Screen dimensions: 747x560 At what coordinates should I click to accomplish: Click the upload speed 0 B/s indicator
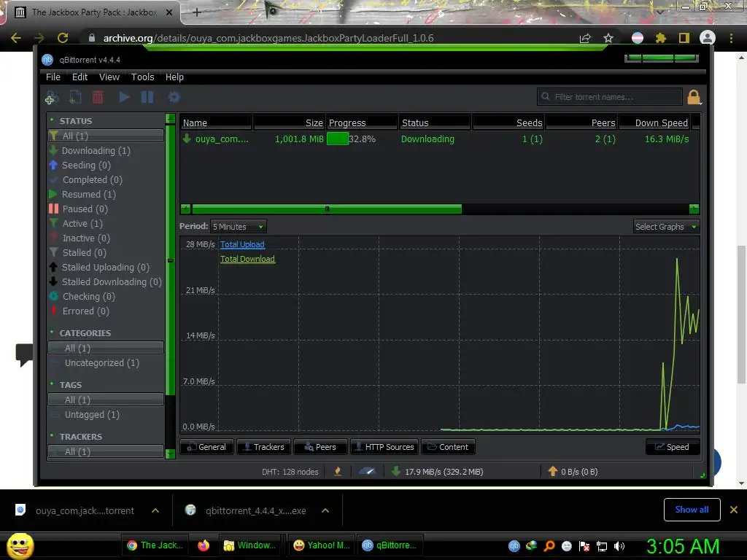coord(573,472)
